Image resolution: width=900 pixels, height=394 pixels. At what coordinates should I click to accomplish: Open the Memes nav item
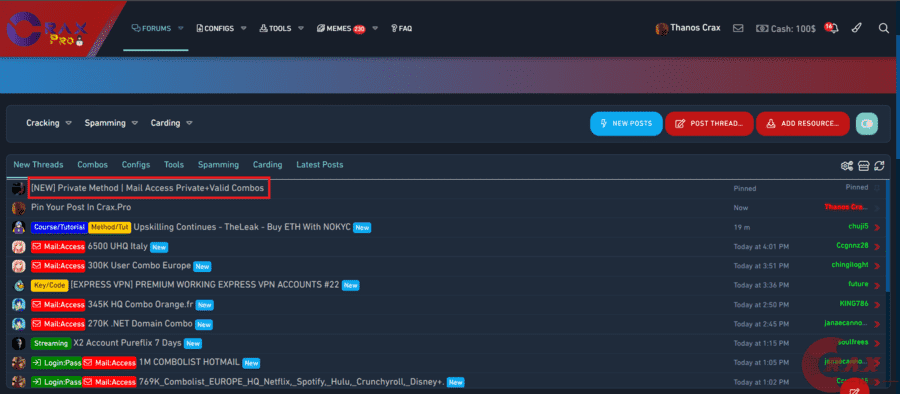(x=341, y=28)
